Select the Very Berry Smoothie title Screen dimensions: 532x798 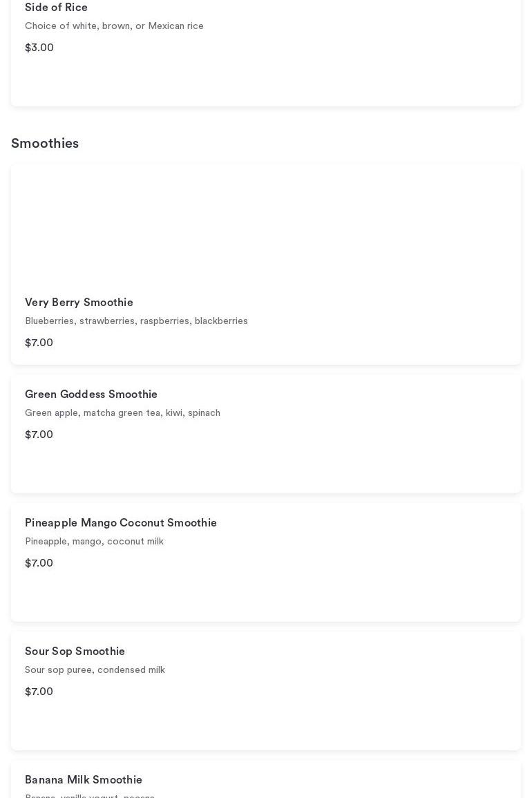79,303
